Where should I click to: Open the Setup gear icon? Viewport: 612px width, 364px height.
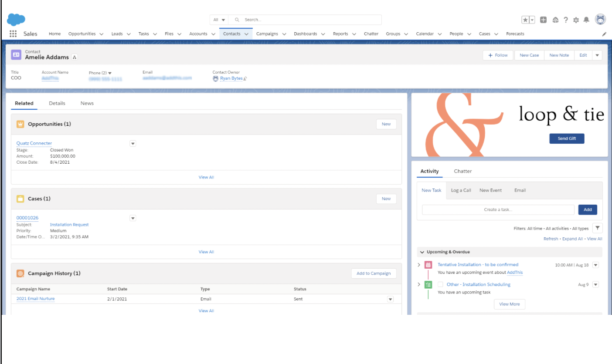[576, 20]
